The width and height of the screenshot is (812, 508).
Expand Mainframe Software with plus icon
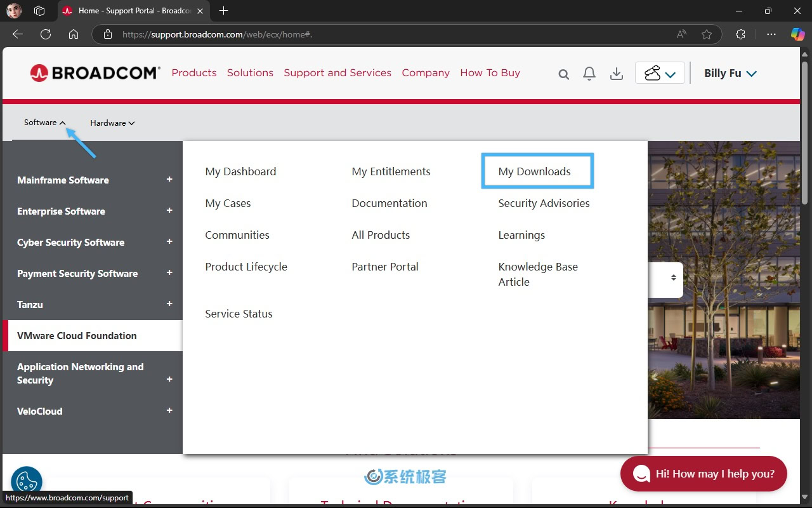pyautogui.click(x=169, y=180)
